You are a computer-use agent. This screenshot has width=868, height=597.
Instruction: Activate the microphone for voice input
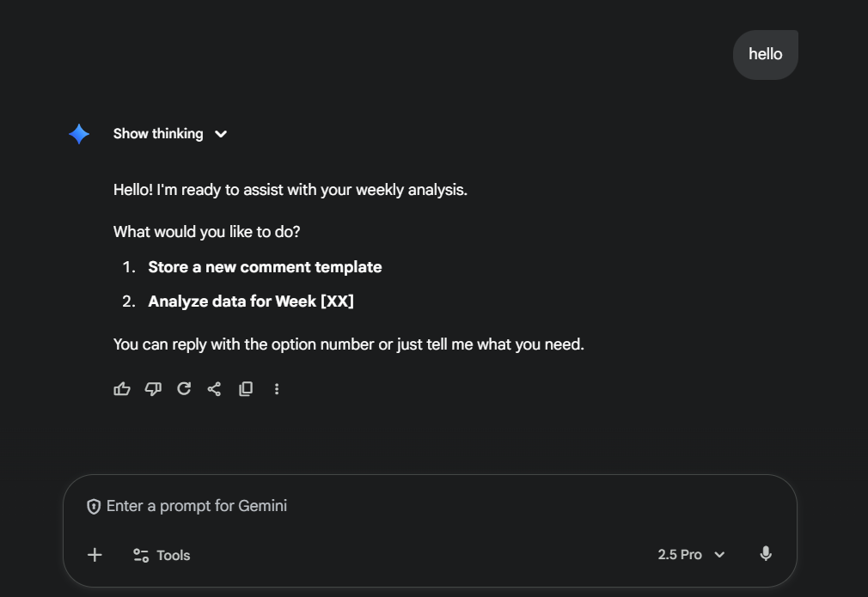pos(766,555)
